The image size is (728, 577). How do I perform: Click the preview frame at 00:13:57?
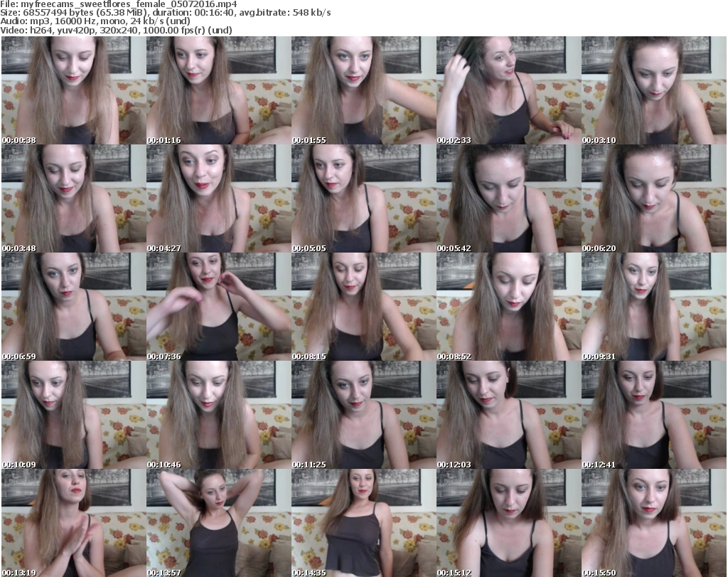point(219,523)
